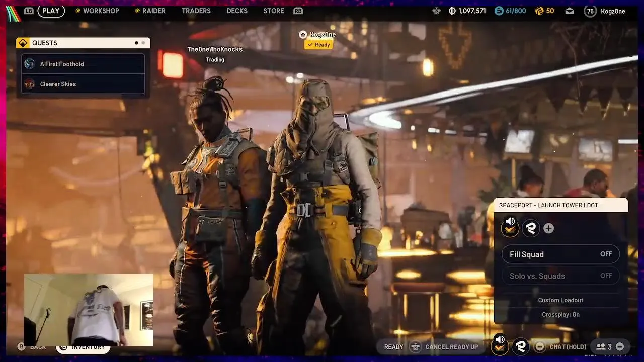Open the STORE tab
The width and height of the screenshot is (644, 362).
pos(274,11)
